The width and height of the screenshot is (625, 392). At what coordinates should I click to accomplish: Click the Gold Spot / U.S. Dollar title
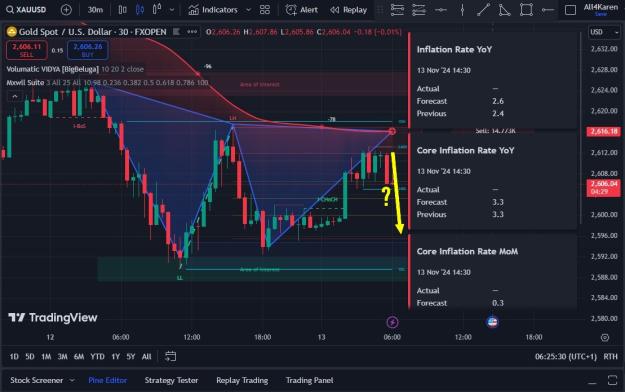(x=92, y=32)
